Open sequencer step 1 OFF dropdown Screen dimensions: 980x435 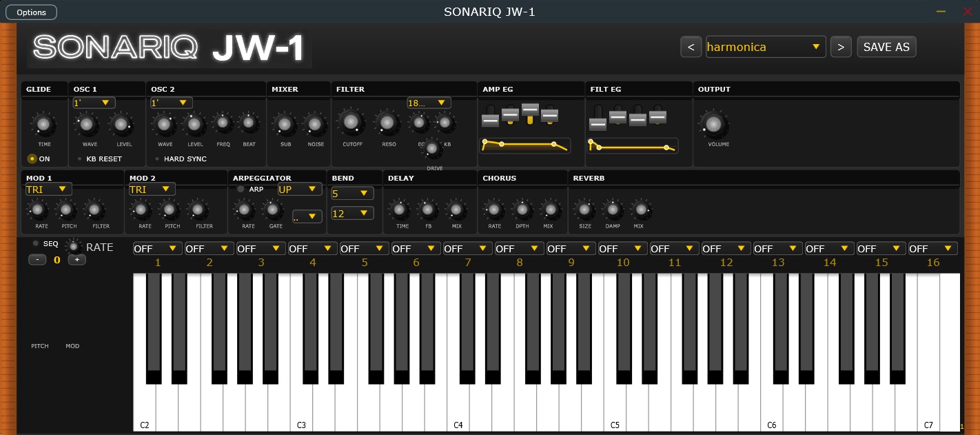pos(157,249)
